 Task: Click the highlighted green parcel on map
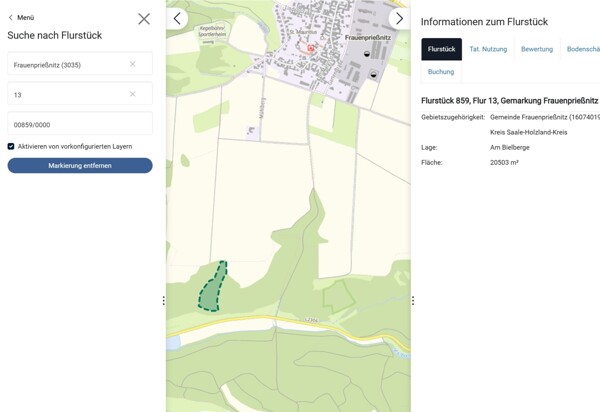click(212, 289)
